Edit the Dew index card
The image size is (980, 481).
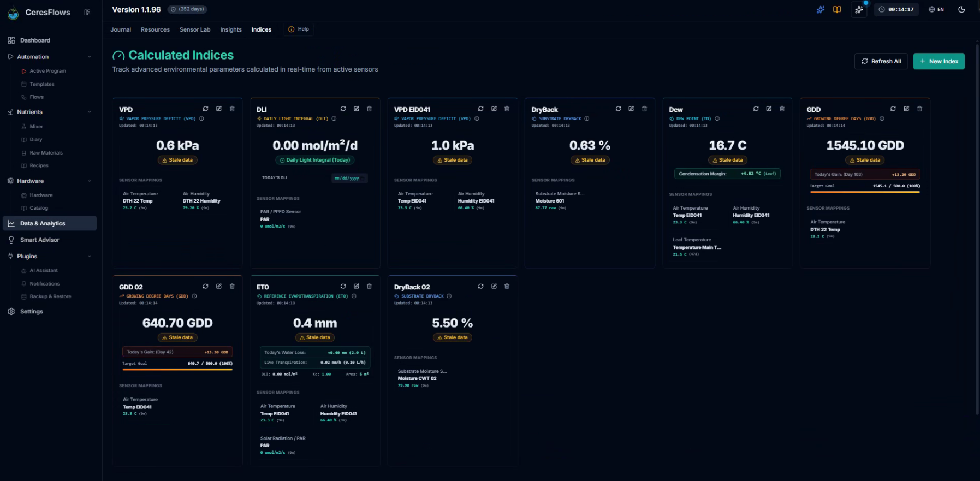[x=769, y=109]
